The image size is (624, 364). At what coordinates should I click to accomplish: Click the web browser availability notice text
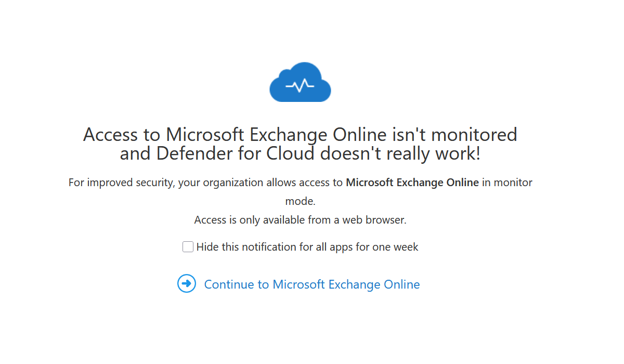300,219
